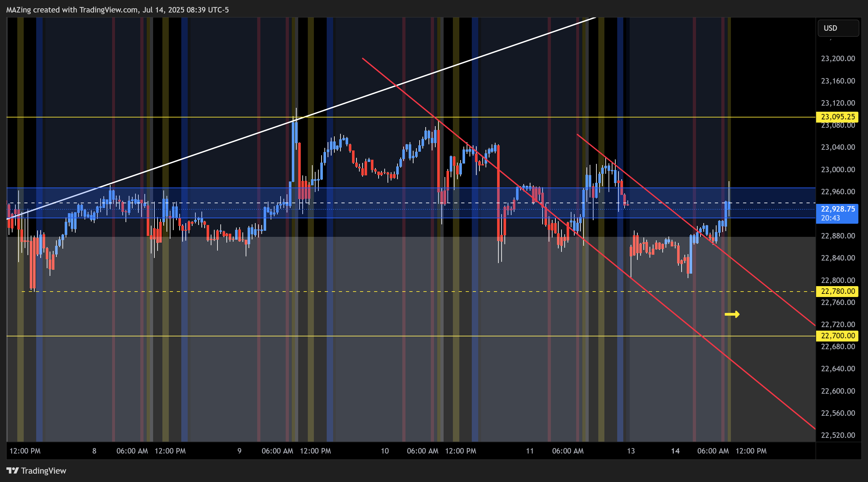Click the 23,200.00 price axis label

tap(838, 59)
